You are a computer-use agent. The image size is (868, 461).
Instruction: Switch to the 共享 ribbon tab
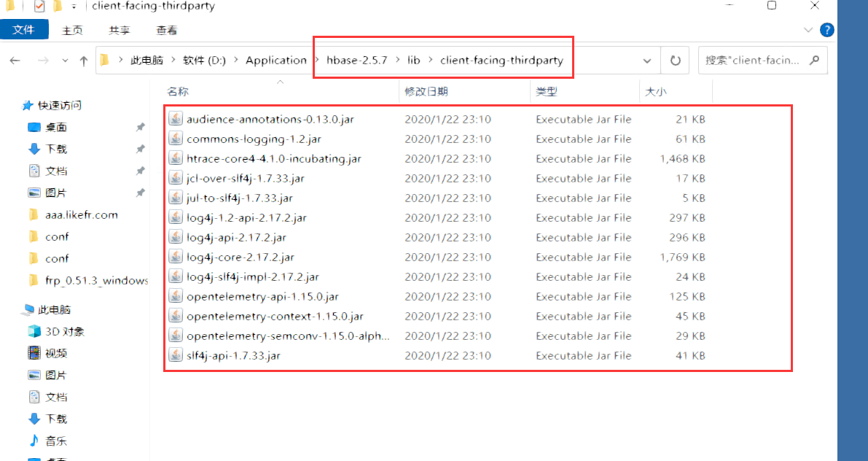[119, 31]
